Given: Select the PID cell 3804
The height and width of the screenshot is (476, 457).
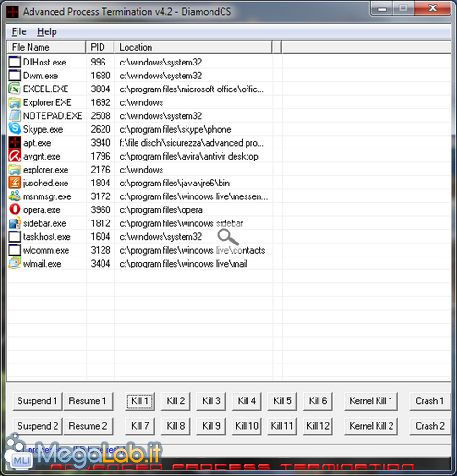Looking at the screenshot, I should click(x=101, y=89).
